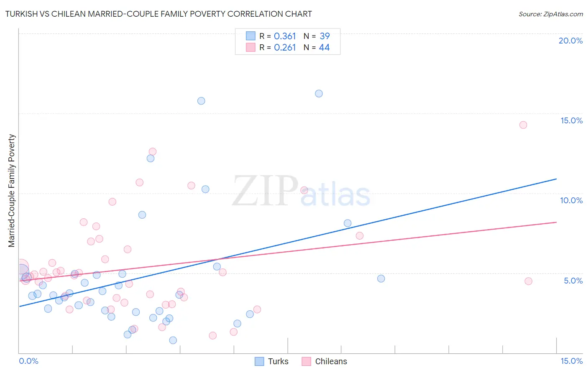
Task: Select the Chileans legend label
Action: click(331, 361)
